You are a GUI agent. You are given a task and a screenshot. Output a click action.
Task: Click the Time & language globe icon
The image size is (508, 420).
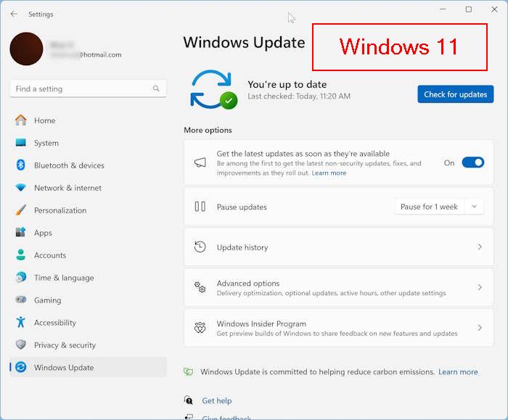click(21, 277)
